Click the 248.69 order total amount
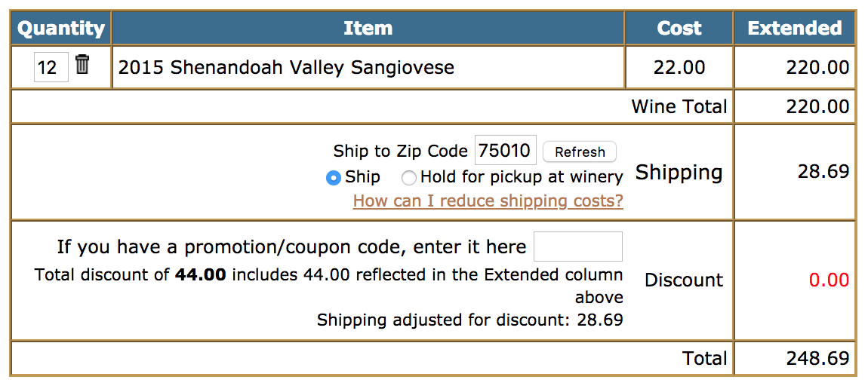This screenshot has height=392, width=868. (x=817, y=358)
